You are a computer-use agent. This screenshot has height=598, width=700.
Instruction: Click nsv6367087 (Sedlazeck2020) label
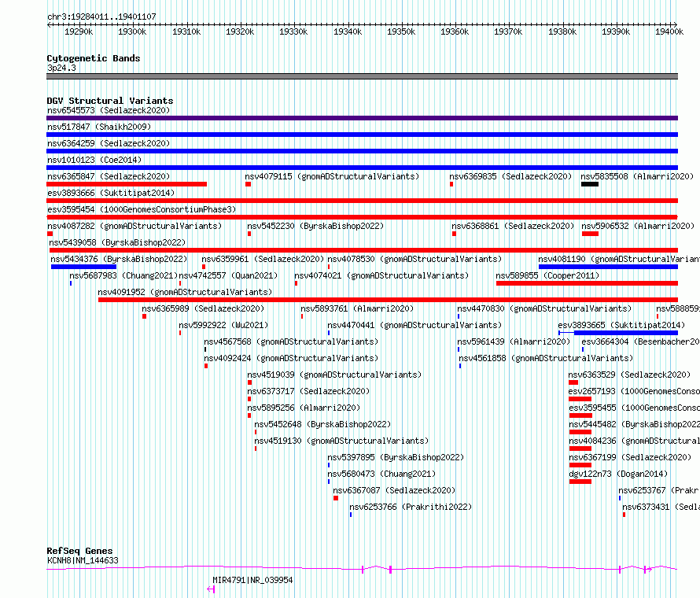tap(394, 490)
